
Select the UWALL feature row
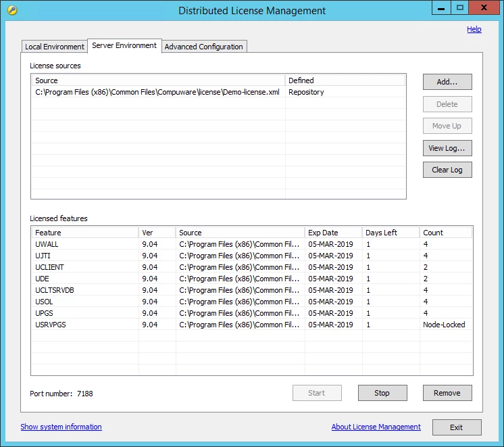pos(252,244)
